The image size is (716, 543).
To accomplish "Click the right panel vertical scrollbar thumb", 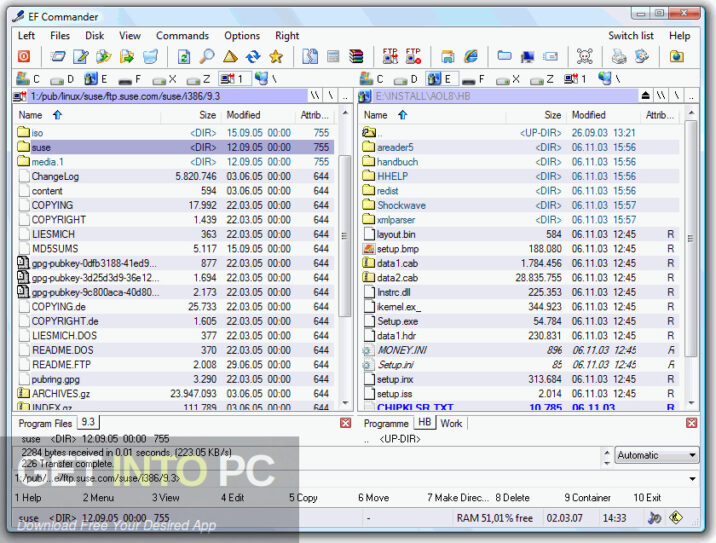I will click(x=691, y=238).
